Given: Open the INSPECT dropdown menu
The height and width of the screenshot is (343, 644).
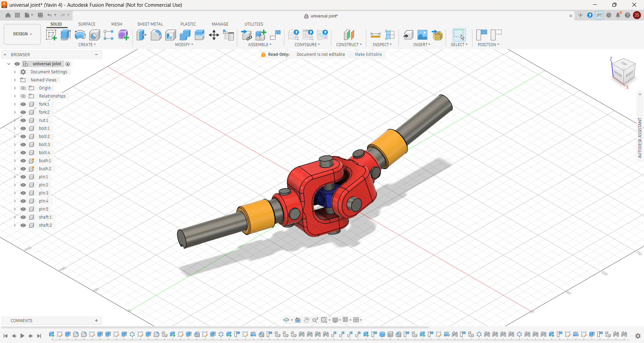Looking at the screenshot, I should [x=382, y=45].
